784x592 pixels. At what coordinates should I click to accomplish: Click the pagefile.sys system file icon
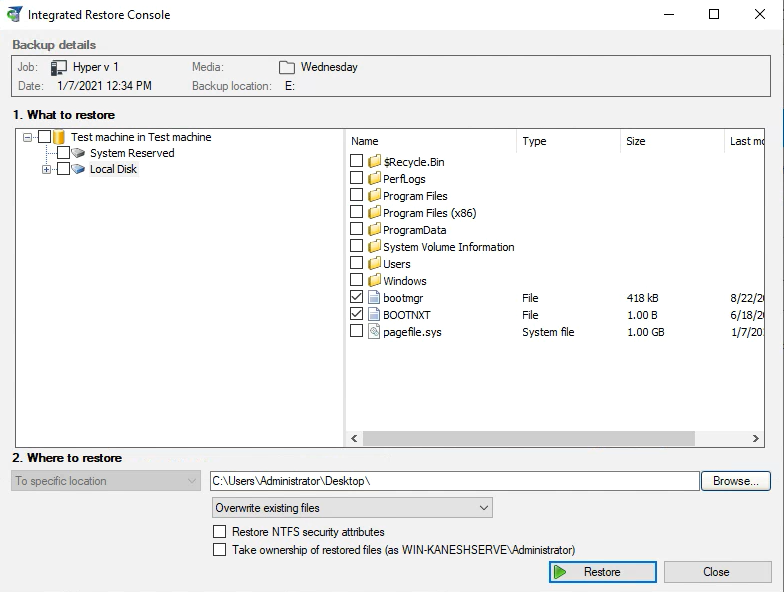click(375, 331)
